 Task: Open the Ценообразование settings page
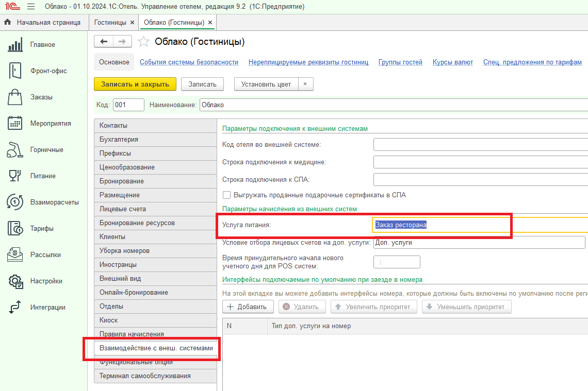pyautogui.click(x=155, y=167)
